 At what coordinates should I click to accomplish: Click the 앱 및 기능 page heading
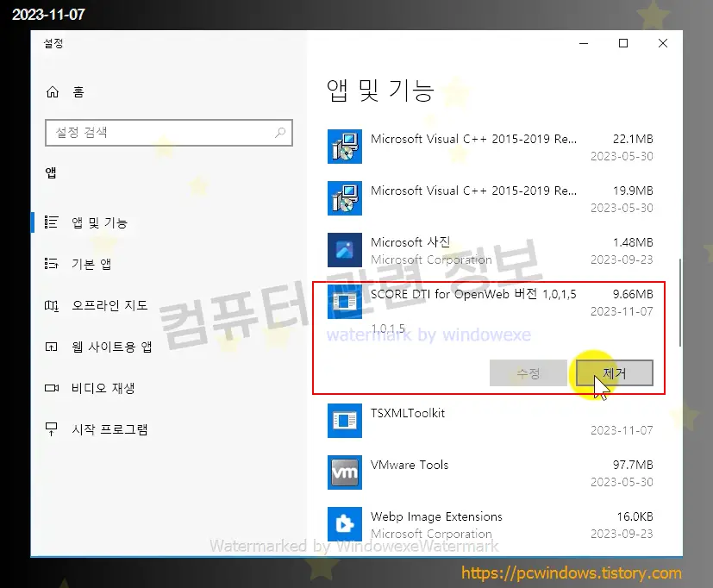pos(380,90)
